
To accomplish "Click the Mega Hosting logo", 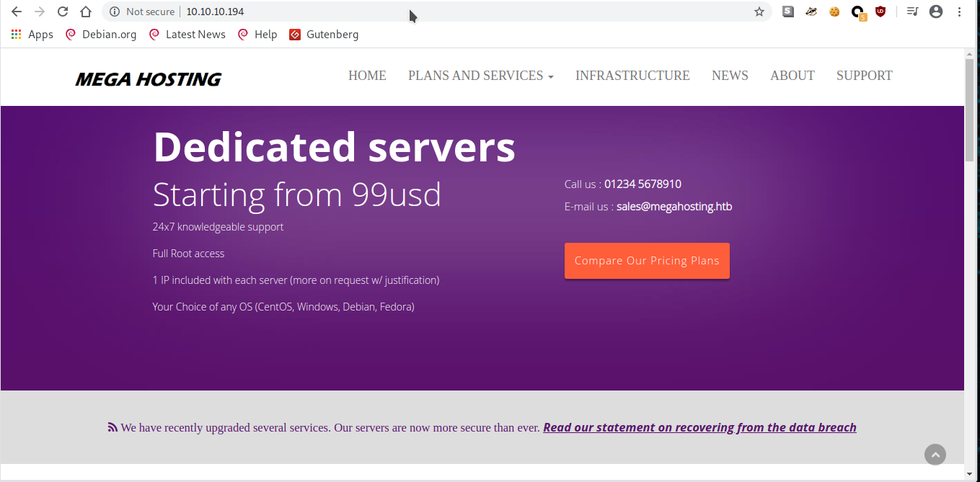I will coord(148,79).
